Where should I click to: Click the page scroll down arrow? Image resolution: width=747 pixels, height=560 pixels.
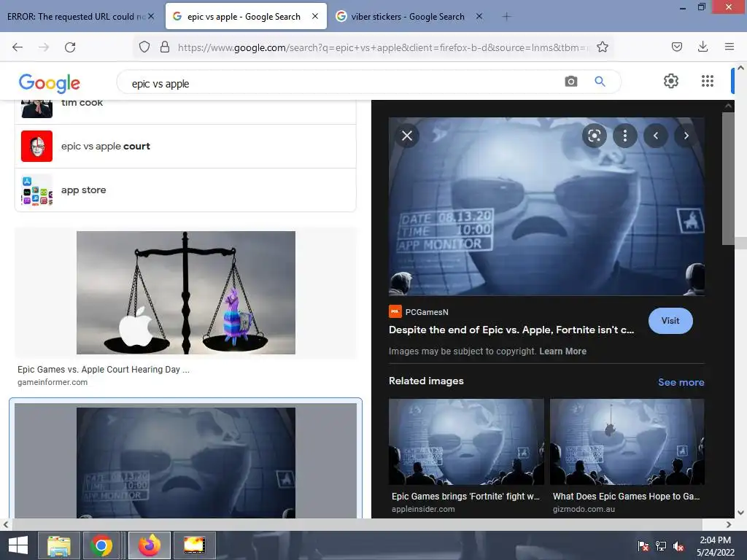coord(740,513)
